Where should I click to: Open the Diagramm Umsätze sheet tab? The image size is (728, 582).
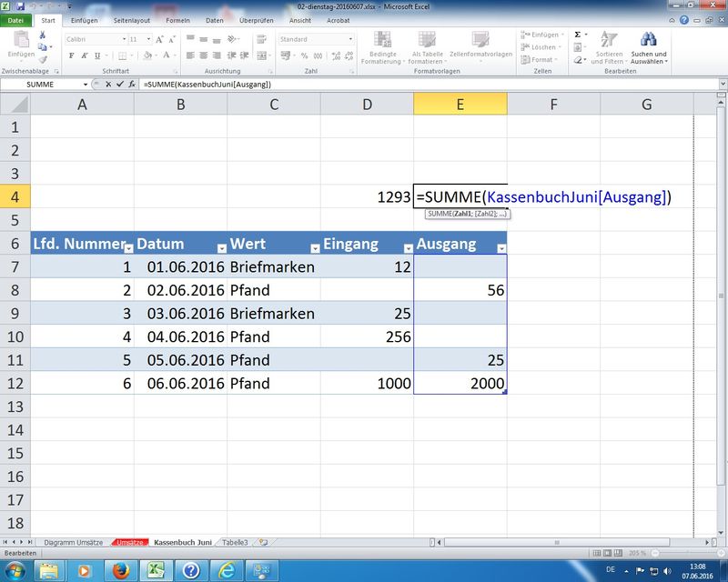pyautogui.click(x=73, y=542)
